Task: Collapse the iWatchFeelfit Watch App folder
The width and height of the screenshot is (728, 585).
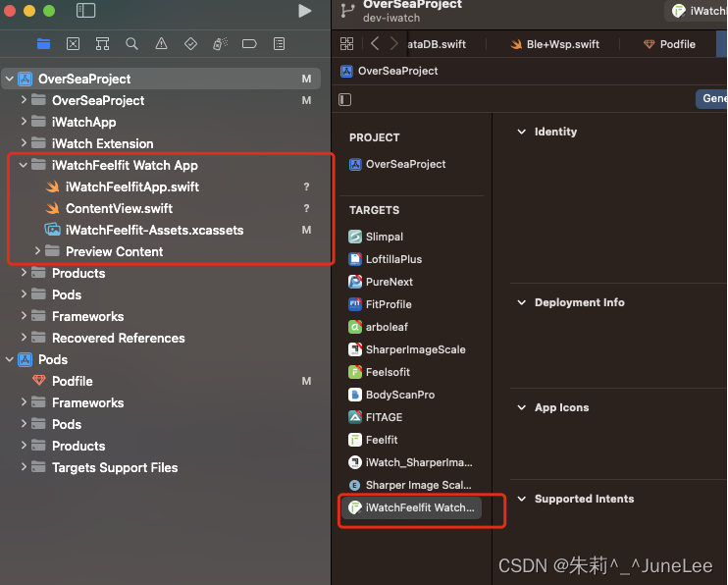Action: tap(24, 165)
